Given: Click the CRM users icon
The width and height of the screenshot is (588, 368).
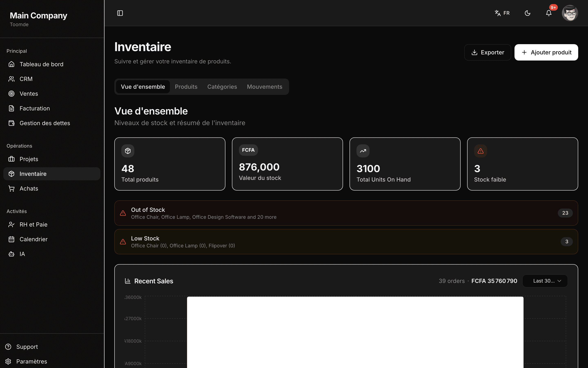Looking at the screenshot, I should click(11, 79).
